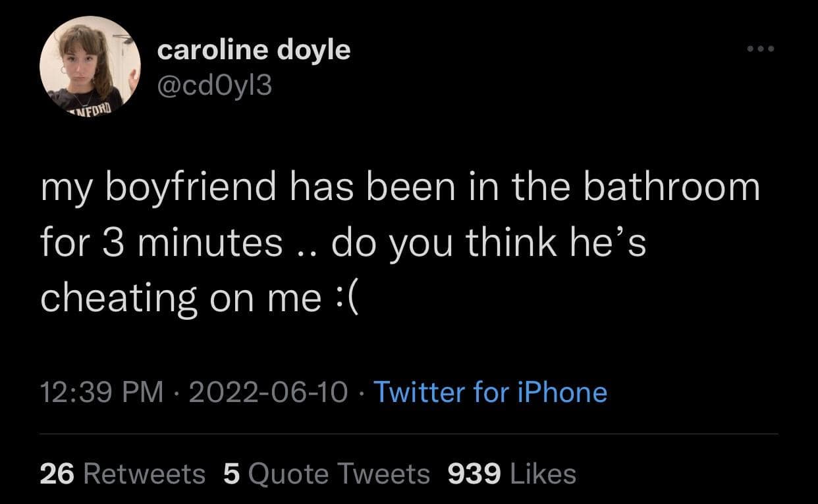View the 5 Quote Tweets
Viewport: 818px width, 504px height.
coord(326,474)
